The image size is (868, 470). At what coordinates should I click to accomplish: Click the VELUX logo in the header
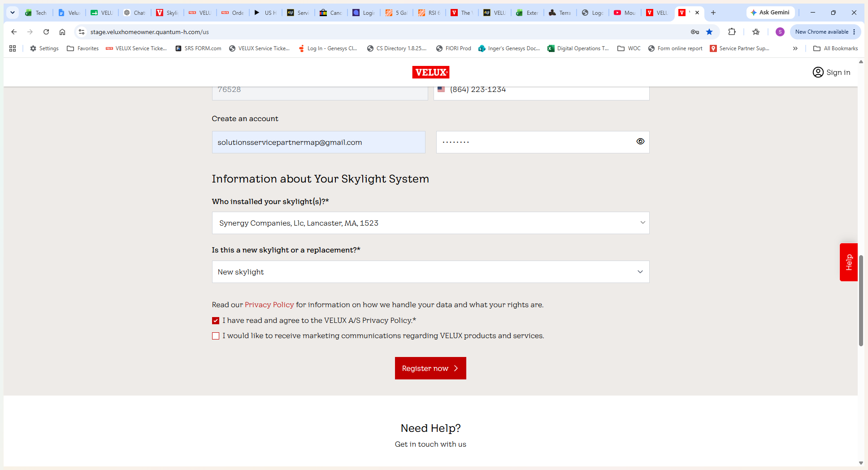[x=431, y=72]
